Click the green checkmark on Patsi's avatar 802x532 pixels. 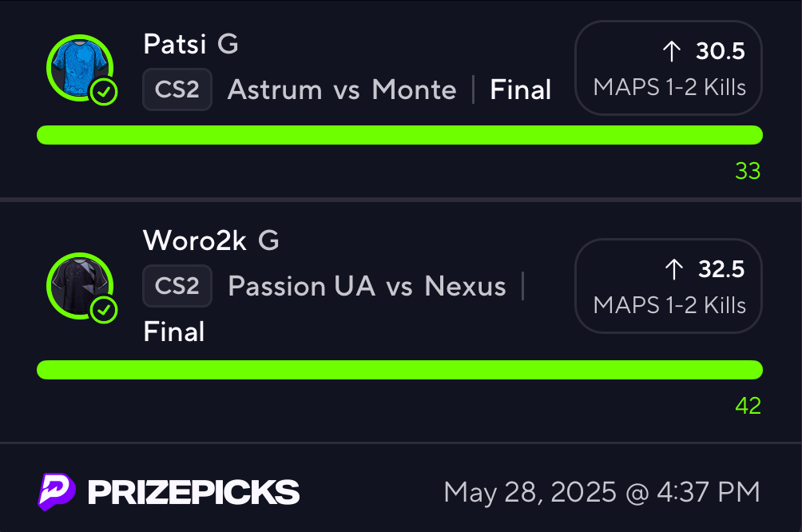pos(104,92)
